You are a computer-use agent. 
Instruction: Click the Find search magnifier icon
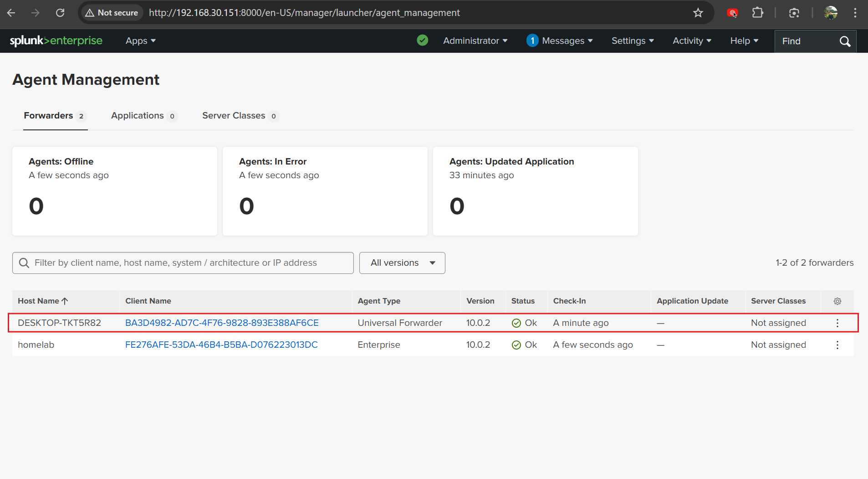coord(845,41)
